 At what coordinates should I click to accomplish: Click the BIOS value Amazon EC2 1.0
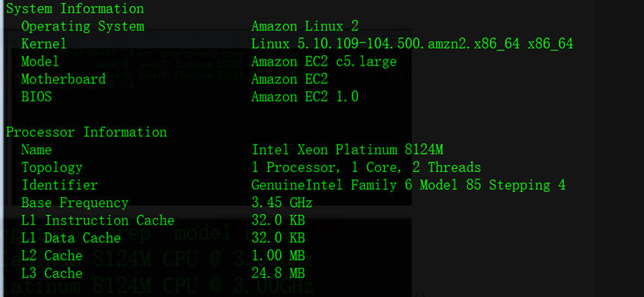pos(305,97)
